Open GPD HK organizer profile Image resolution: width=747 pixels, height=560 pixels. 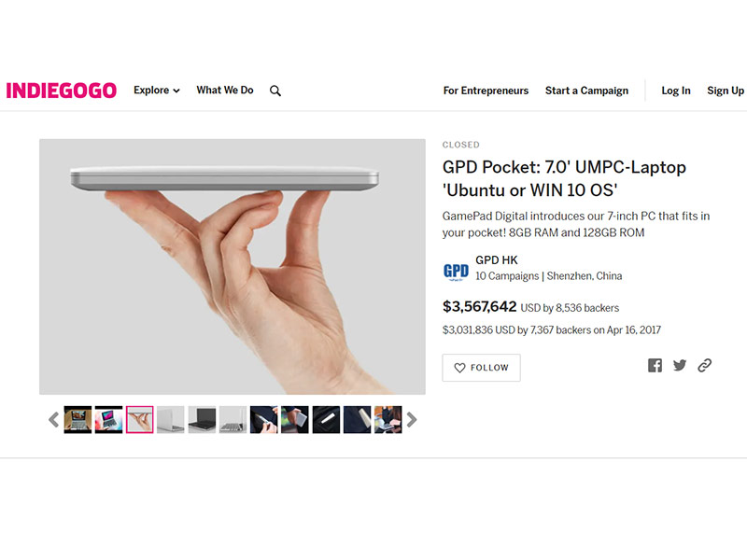coord(497,260)
